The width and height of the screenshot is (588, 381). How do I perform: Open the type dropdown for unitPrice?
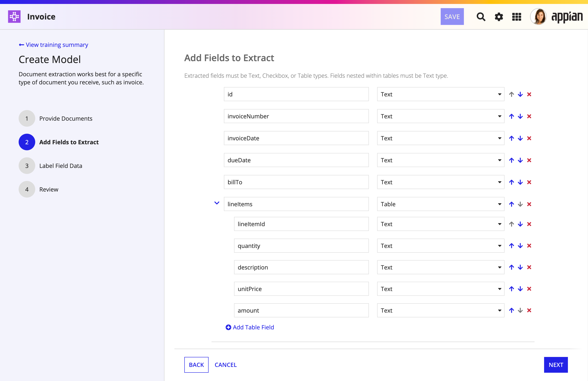click(x=441, y=289)
